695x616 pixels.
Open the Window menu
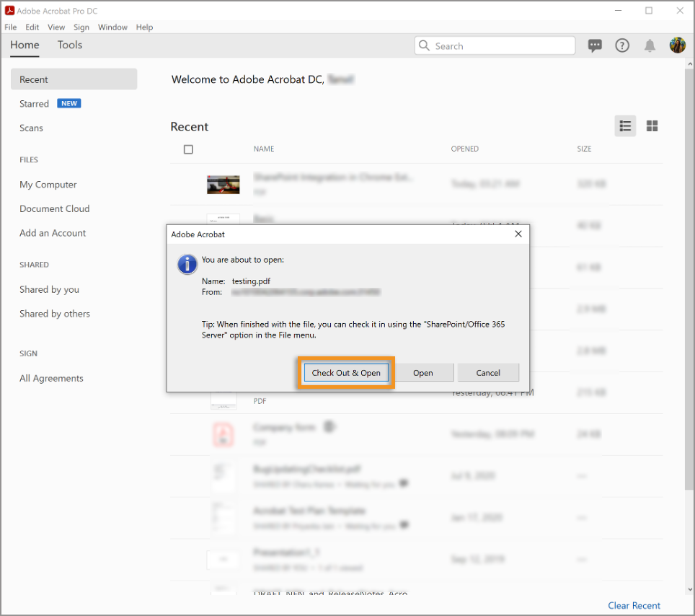[112, 27]
